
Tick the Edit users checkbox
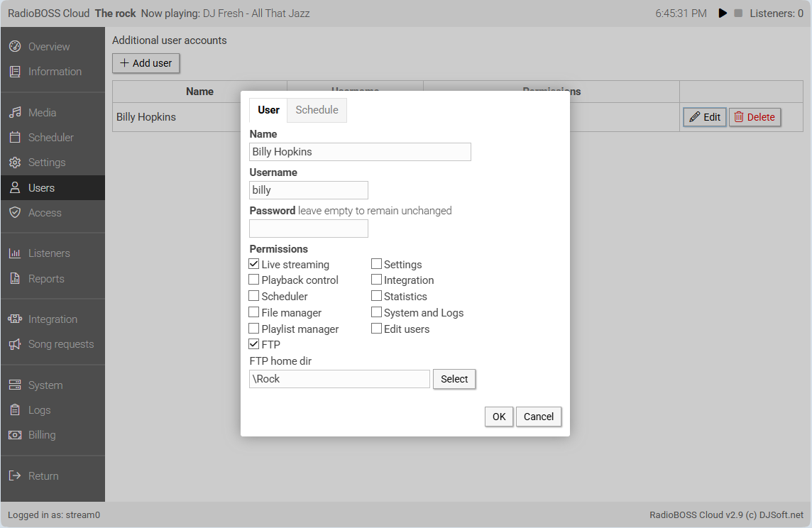click(377, 329)
